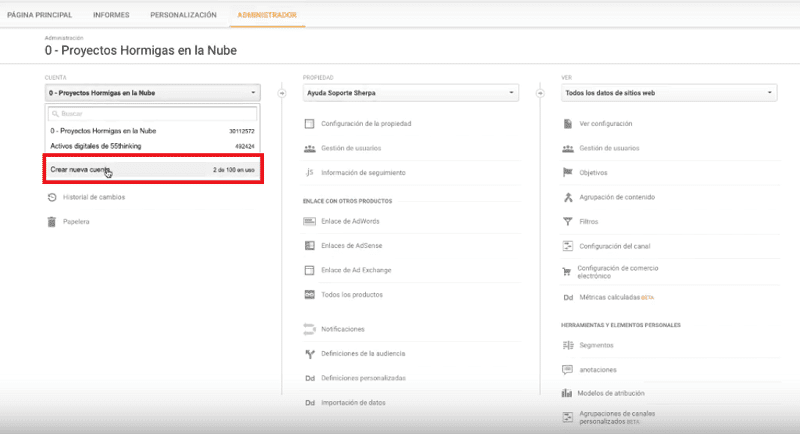Click the arrow connector between Cuenta and Propiedad
Image resolution: width=800 pixels, height=434 pixels.
click(x=282, y=93)
